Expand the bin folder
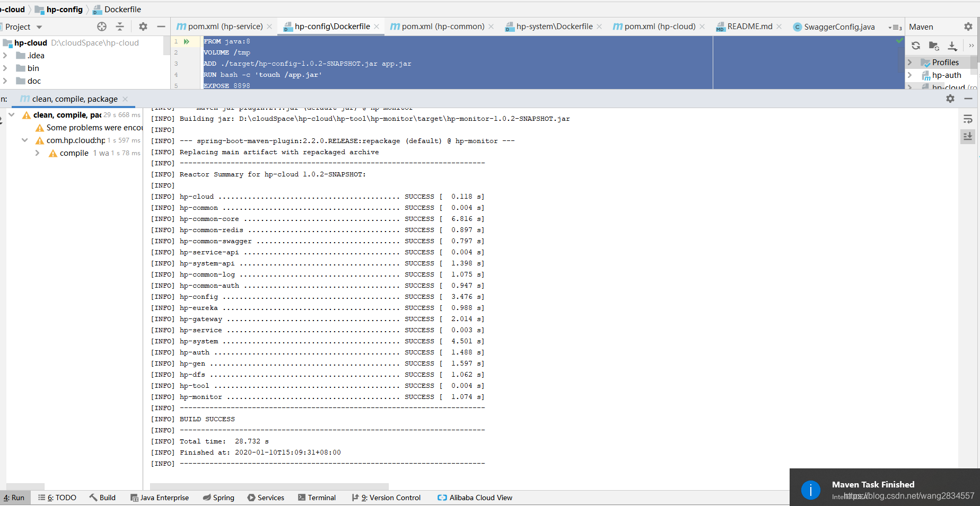This screenshot has height=506, width=980. (5, 68)
